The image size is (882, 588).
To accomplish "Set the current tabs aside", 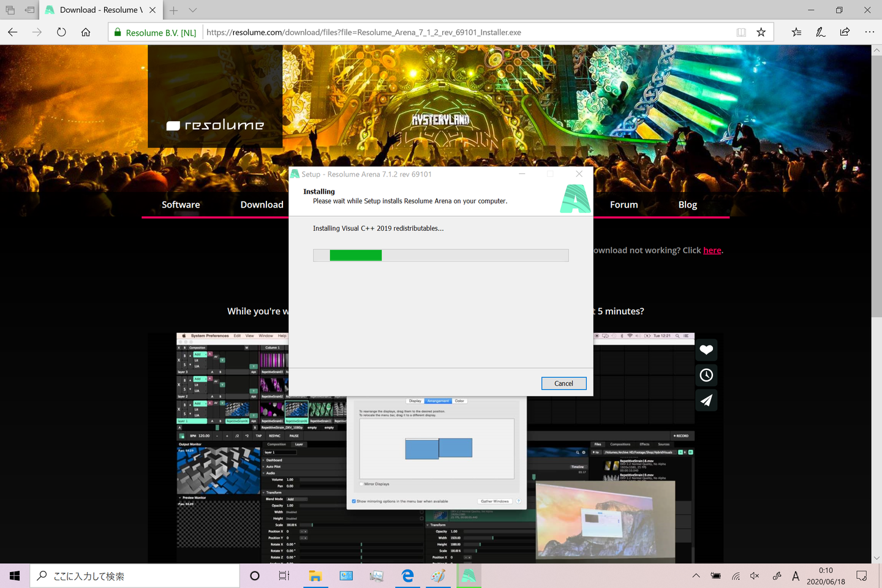I will [29, 10].
